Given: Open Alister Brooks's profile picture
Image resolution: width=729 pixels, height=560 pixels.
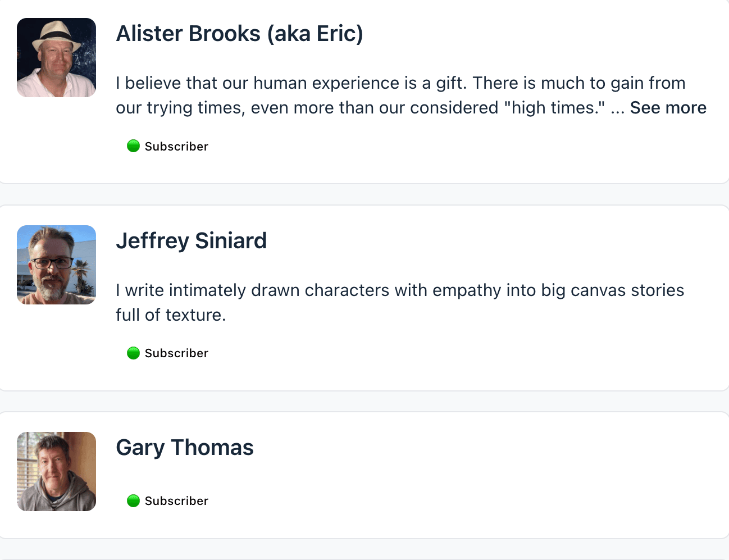Looking at the screenshot, I should tap(56, 57).
